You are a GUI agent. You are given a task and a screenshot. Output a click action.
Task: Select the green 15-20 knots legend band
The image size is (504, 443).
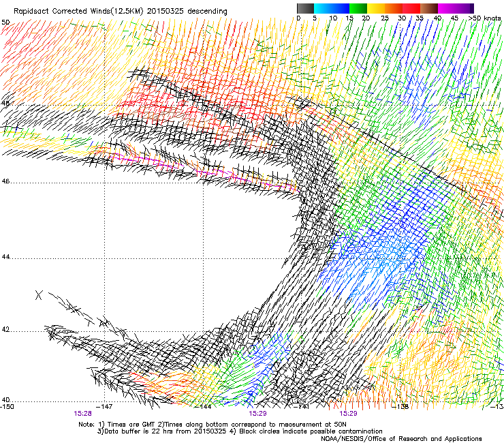click(x=358, y=8)
